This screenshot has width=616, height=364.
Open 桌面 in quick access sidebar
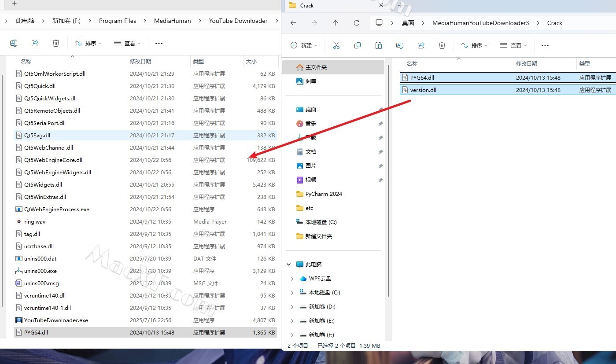306,110
